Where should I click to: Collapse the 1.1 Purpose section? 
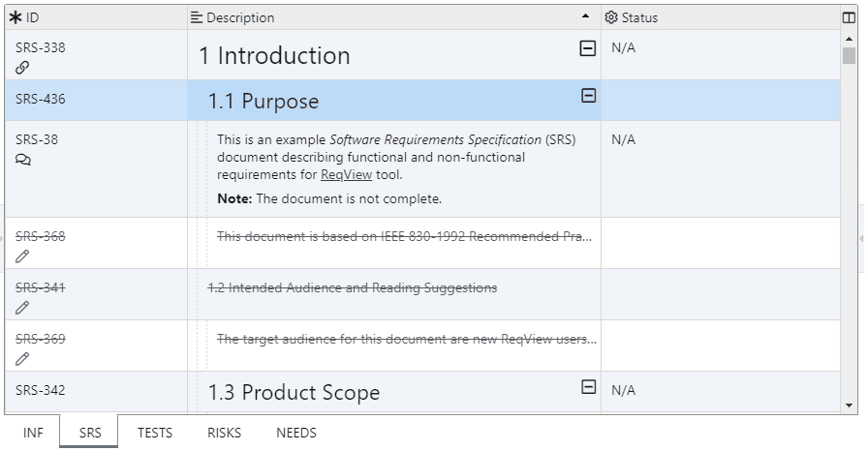pyautogui.click(x=587, y=95)
